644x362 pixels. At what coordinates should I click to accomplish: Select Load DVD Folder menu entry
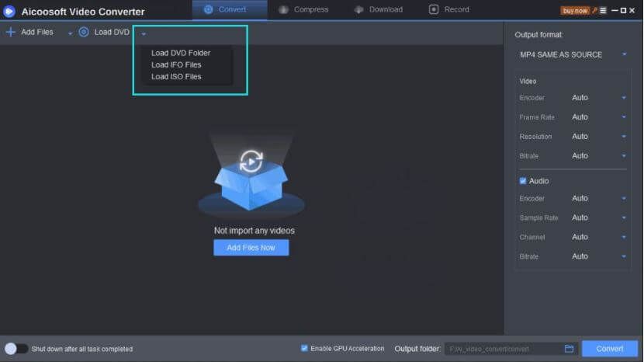coord(181,53)
